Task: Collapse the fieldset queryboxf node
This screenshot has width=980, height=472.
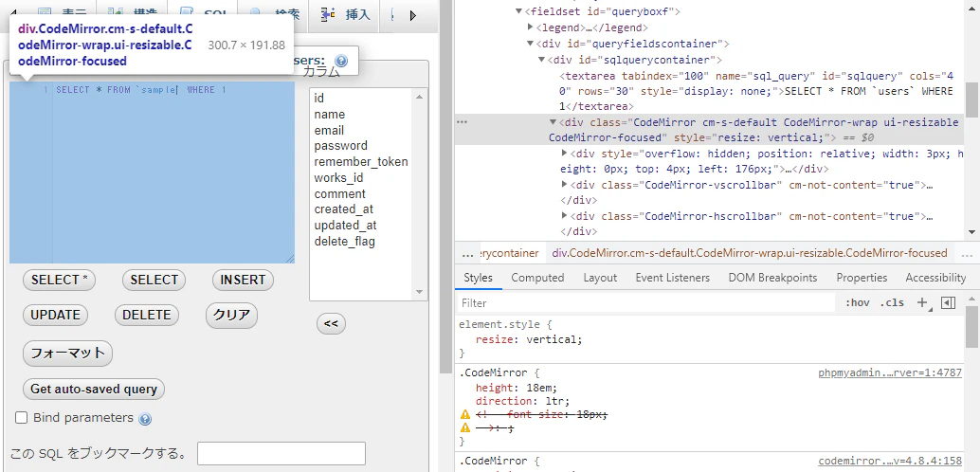Action: pyautogui.click(x=518, y=12)
